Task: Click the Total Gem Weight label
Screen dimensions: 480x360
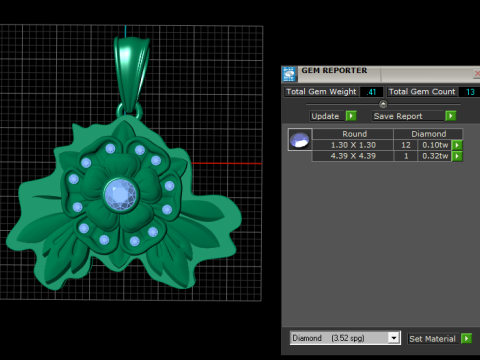Action: pos(321,92)
